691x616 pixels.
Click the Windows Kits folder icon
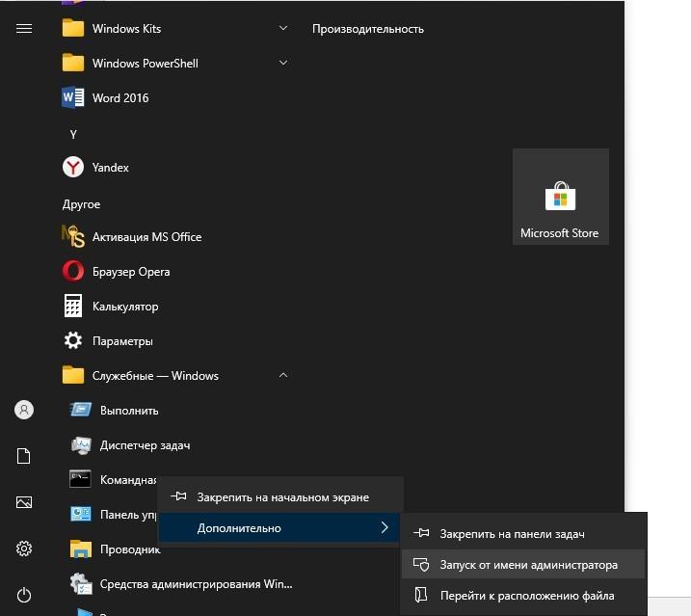(73, 28)
